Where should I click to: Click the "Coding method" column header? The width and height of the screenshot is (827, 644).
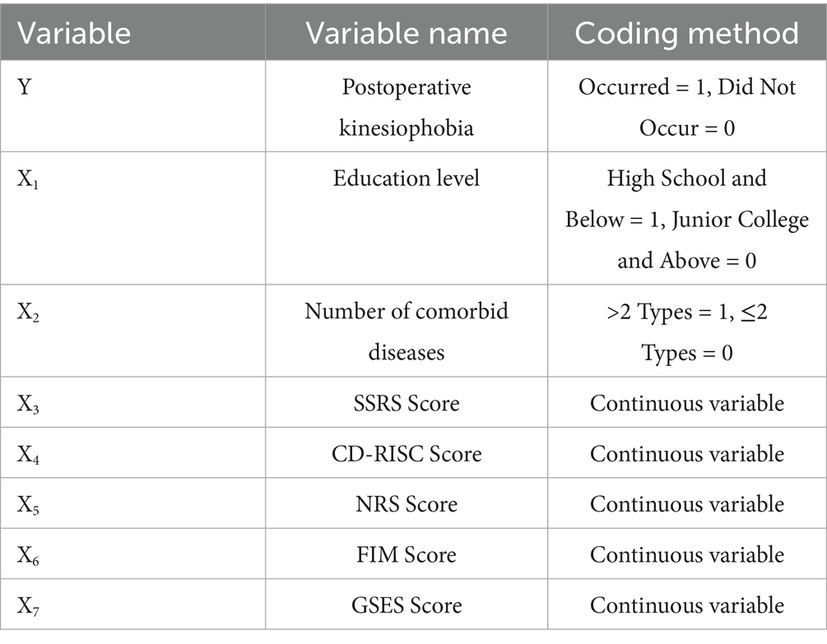pyautogui.click(x=686, y=32)
